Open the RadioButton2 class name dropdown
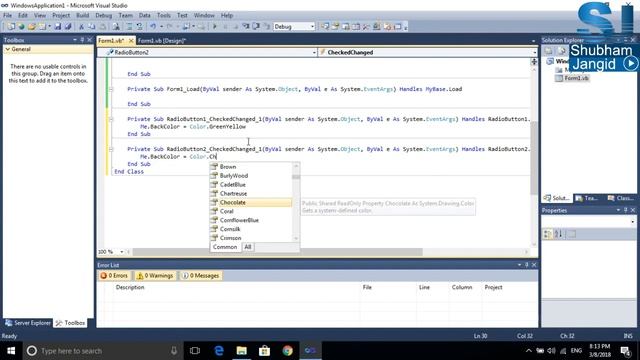This screenshot has width=640, height=360. [x=314, y=53]
